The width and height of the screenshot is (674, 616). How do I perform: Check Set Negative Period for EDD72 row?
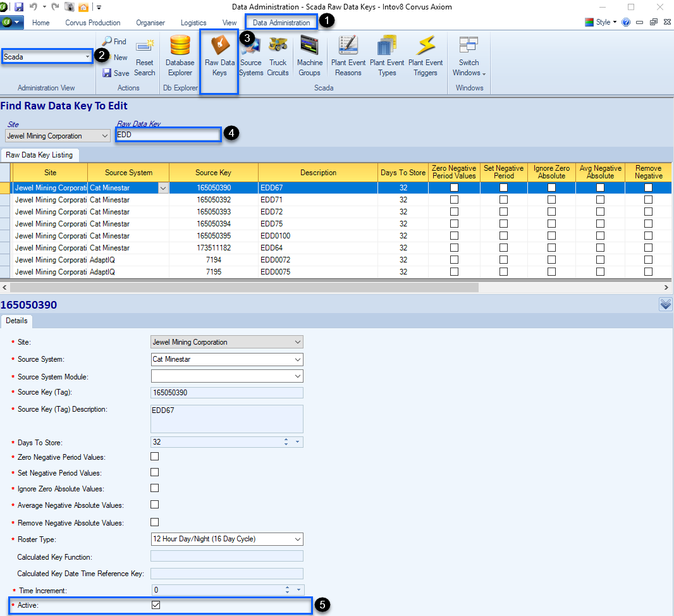pyautogui.click(x=503, y=212)
